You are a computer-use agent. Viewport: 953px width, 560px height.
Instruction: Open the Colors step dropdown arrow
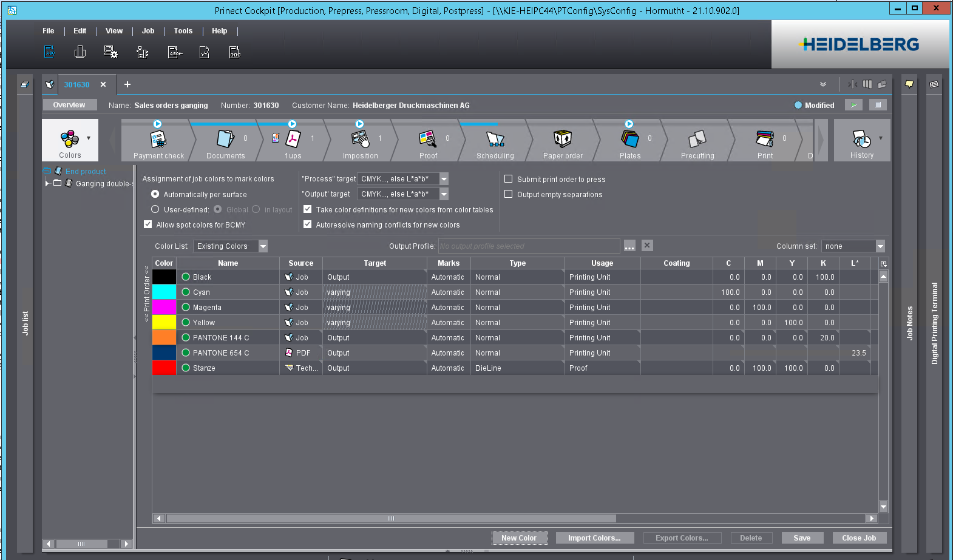click(x=89, y=138)
